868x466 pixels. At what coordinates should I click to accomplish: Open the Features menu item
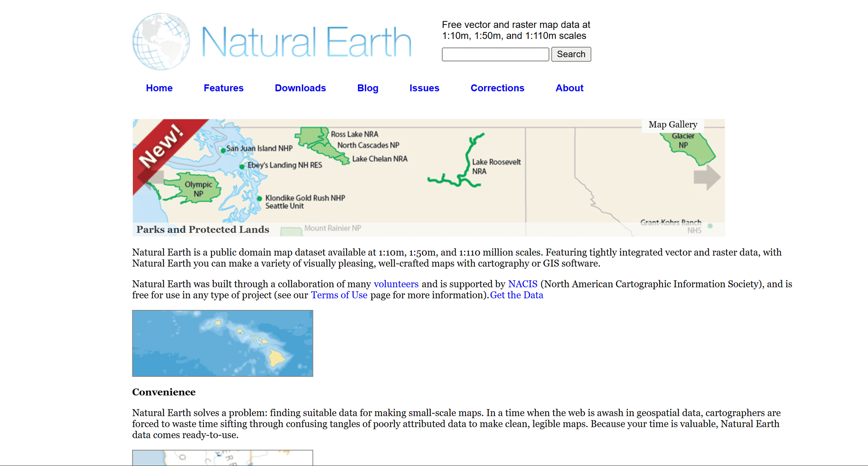click(x=223, y=88)
